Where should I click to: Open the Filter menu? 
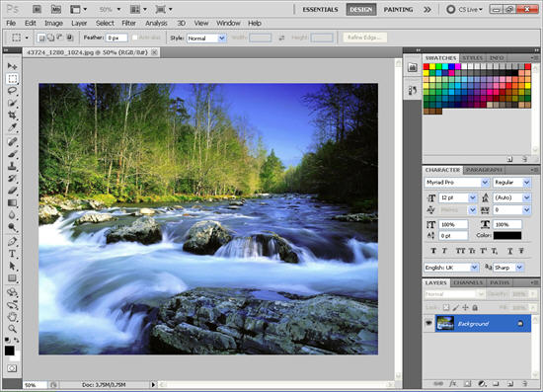coord(128,23)
